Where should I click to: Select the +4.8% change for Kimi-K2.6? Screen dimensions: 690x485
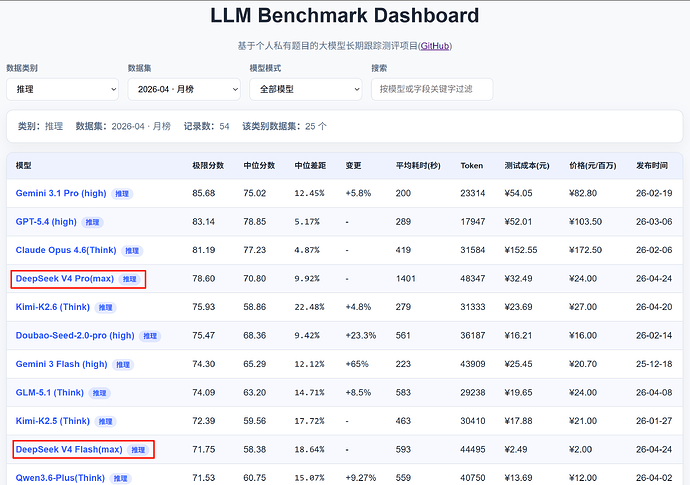click(x=358, y=307)
